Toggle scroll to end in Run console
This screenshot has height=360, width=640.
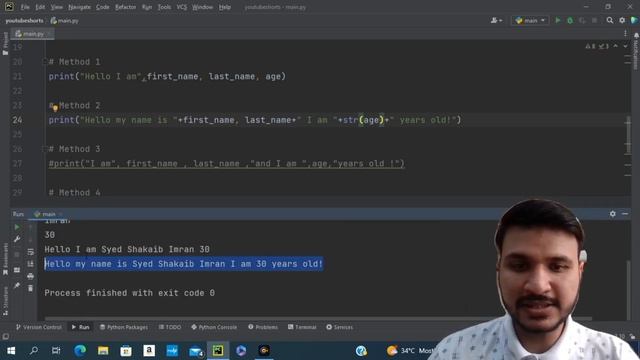(31, 264)
